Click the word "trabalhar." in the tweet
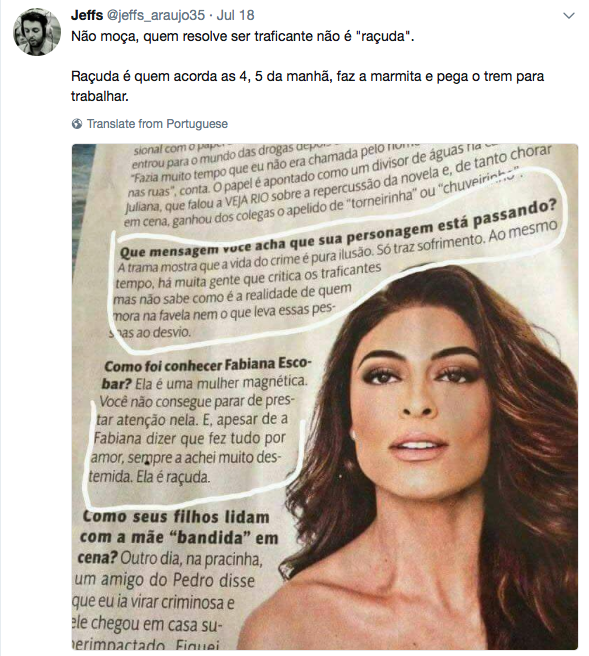This screenshot has height=656, width=589. click(x=100, y=96)
